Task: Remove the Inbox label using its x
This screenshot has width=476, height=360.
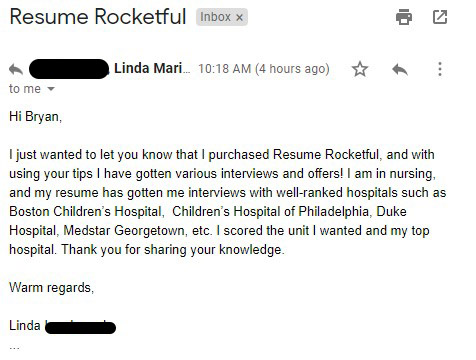Action: coord(239,18)
